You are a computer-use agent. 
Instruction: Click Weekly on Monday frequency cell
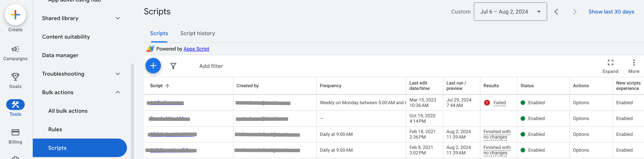[x=361, y=103]
